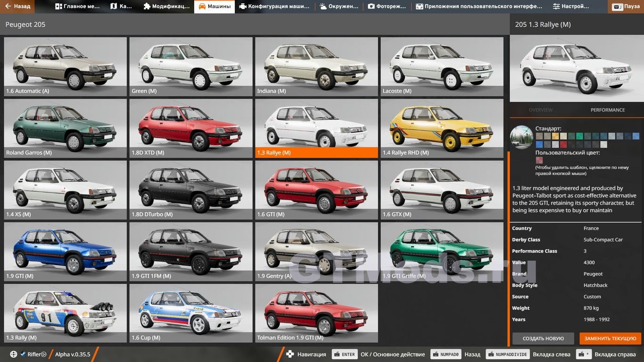Pick the yellow standard color swatch
644x362 pixels.
point(555,136)
